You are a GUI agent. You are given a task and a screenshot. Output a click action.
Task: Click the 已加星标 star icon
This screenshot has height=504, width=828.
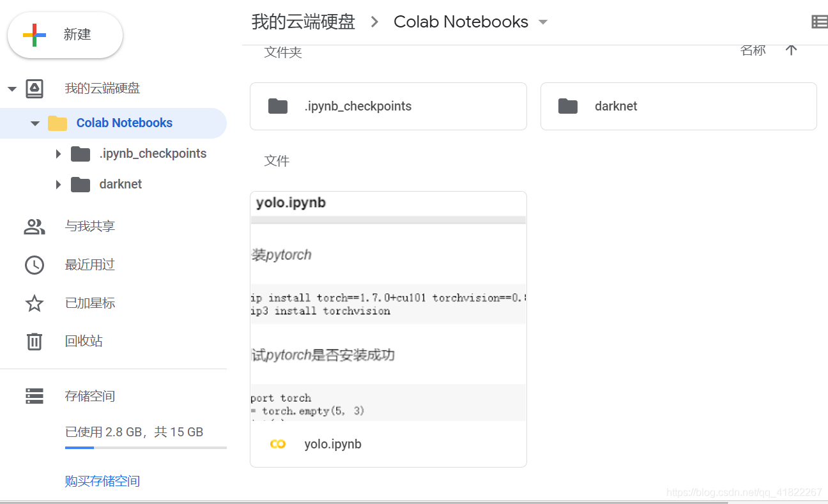[34, 303]
